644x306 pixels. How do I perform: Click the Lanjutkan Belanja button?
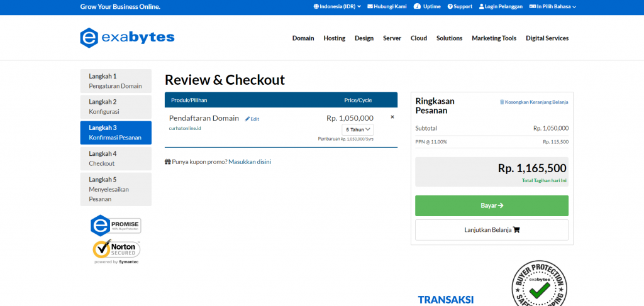(x=491, y=229)
